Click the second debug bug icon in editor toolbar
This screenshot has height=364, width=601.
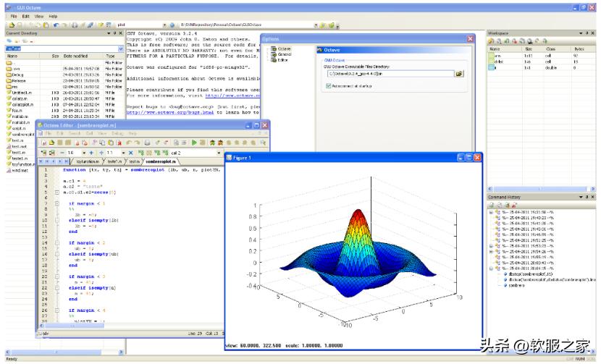click(x=220, y=143)
